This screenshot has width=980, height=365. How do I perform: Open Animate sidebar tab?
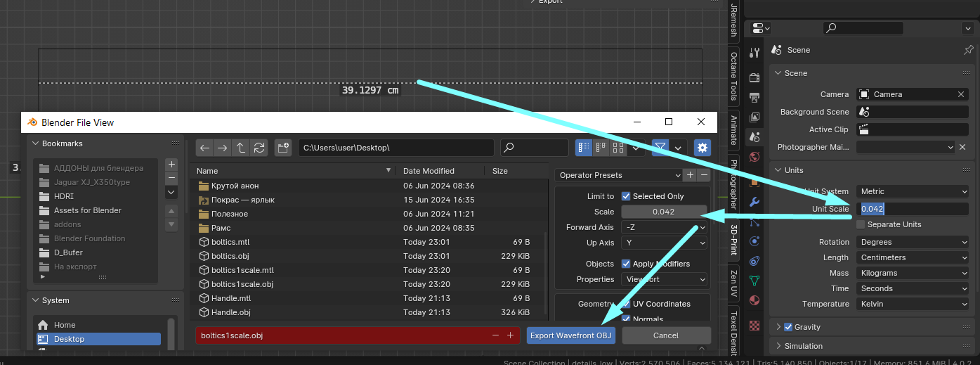coord(733,129)
